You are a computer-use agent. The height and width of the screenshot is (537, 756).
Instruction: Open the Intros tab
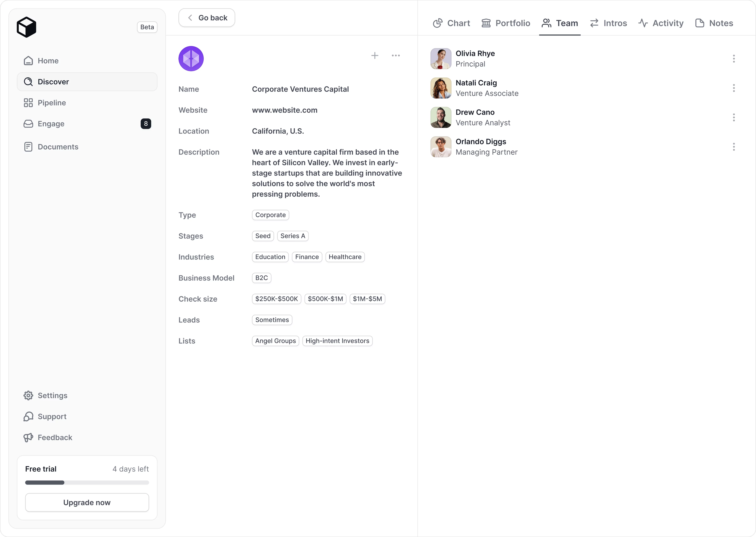[x=608, y=23]
